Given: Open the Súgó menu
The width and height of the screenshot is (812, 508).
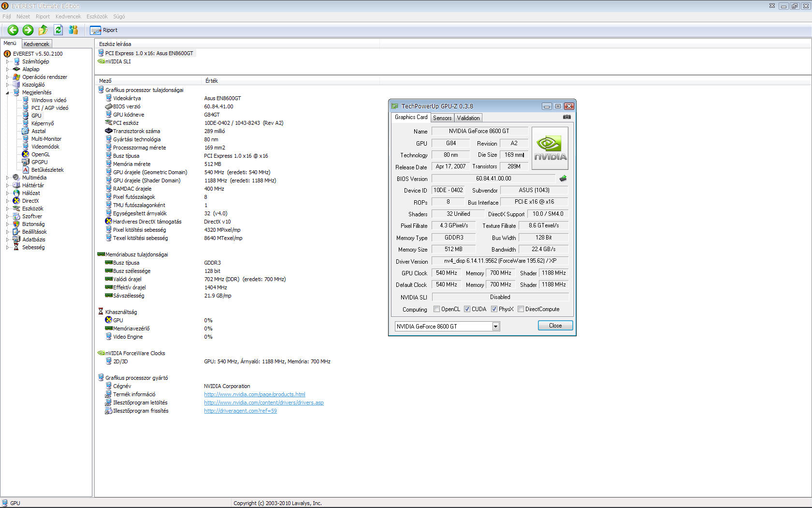Looking at the screenshot, I should (119, 16).
